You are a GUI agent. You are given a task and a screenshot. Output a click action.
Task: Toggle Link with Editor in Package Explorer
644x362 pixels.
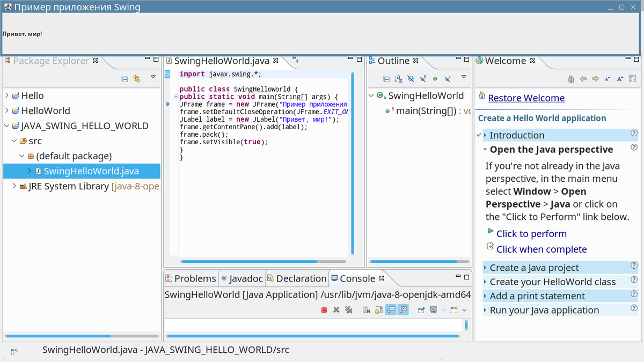(x=137, y=79)
